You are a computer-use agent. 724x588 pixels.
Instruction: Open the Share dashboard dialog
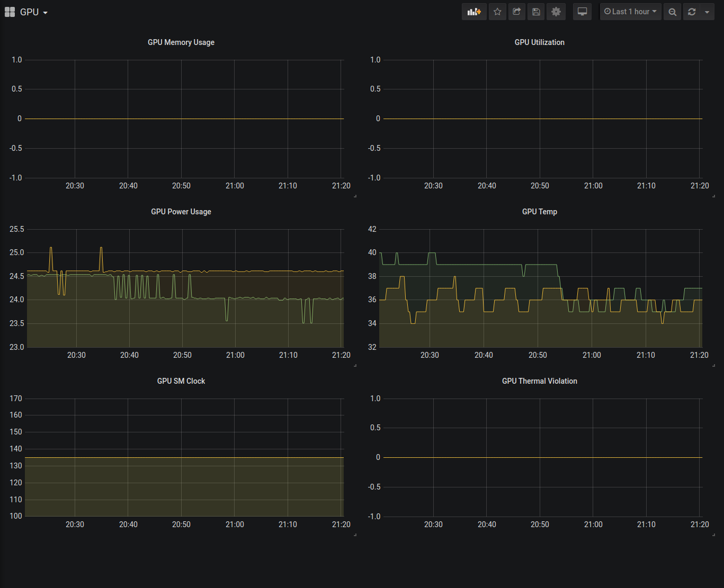pos(517,12)
